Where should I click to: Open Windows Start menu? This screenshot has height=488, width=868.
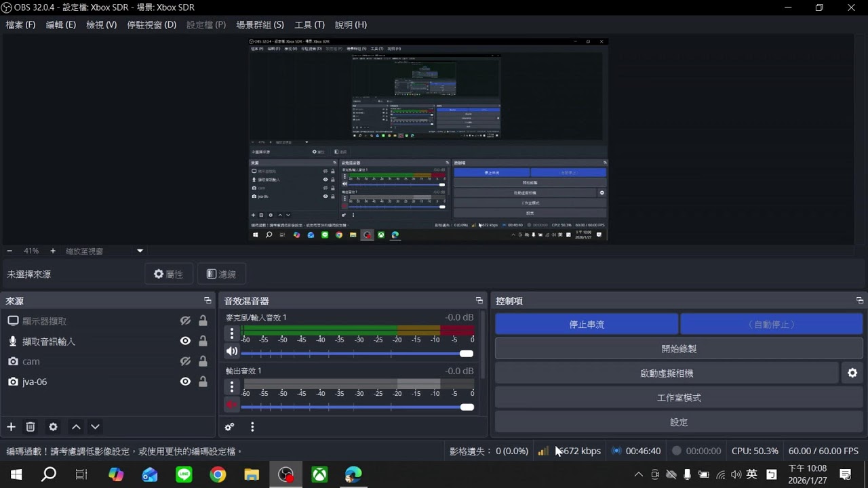pos(16,474)
